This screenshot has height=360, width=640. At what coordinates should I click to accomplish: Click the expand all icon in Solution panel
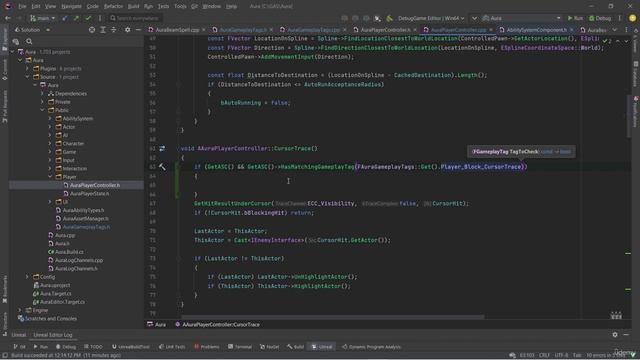pyautogui.click(x=103, y=30)
